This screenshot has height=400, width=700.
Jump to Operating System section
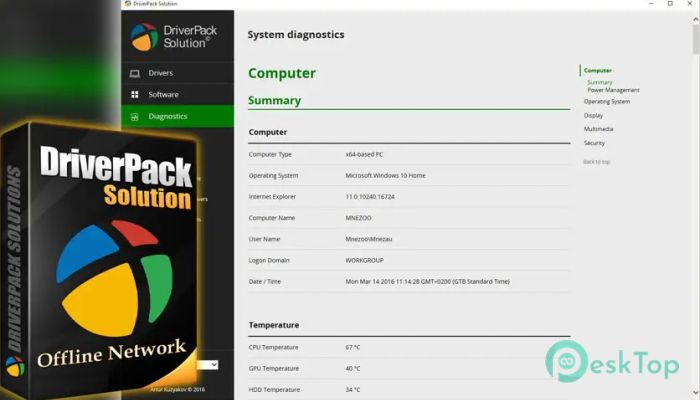click(x=607, y=102)
